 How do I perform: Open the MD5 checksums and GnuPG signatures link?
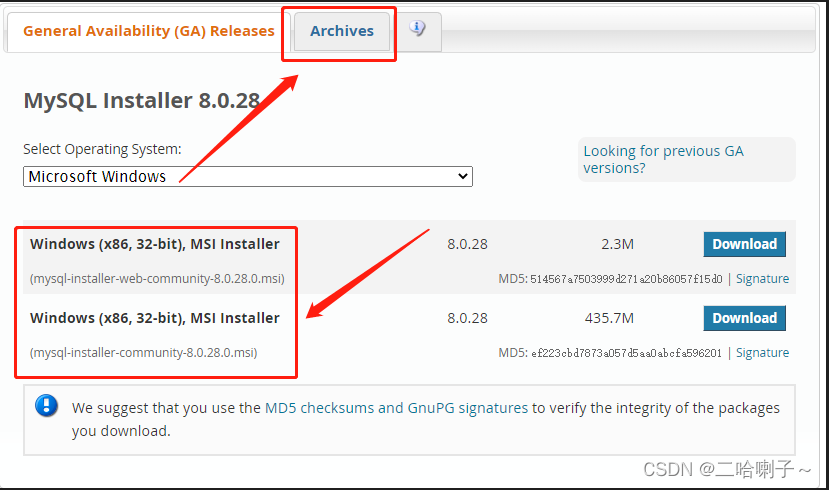click(396, 408)
